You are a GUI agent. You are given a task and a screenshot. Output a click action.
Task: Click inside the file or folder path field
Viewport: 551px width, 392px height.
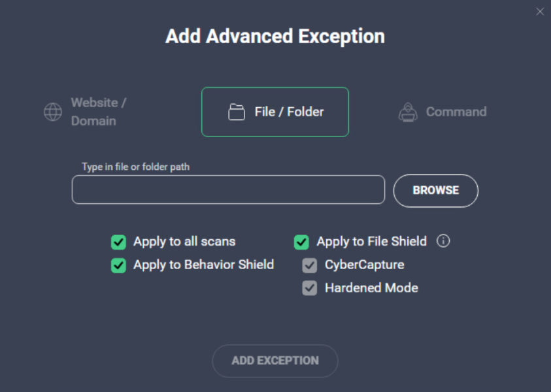point(227,189)
